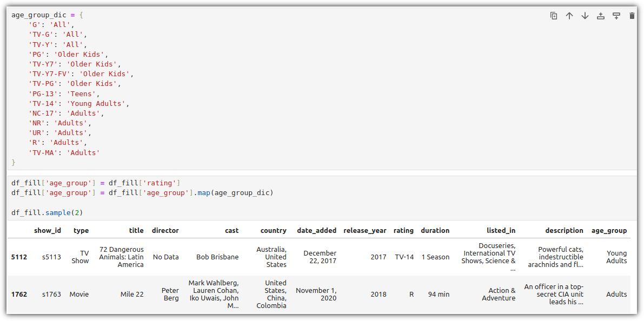Place cursor on 'age_group_dic = {' line
The height and width of the screenshot is (321, 644).
pos(47,15)
